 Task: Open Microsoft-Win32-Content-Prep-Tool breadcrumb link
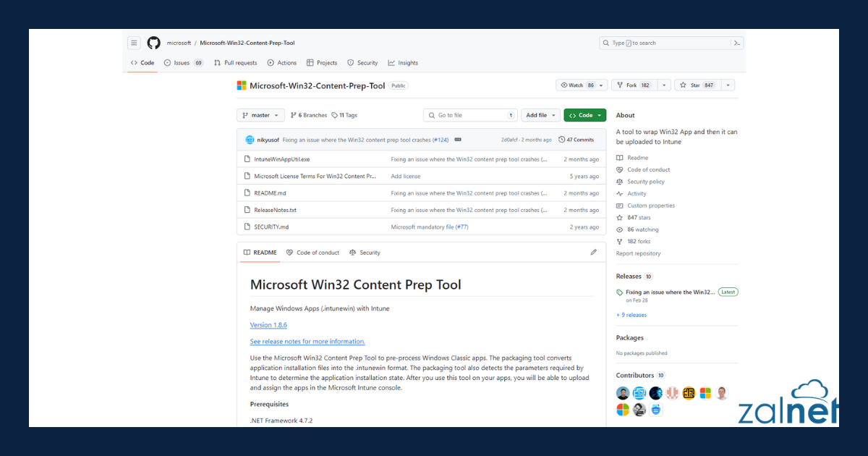tap(247, 43)
